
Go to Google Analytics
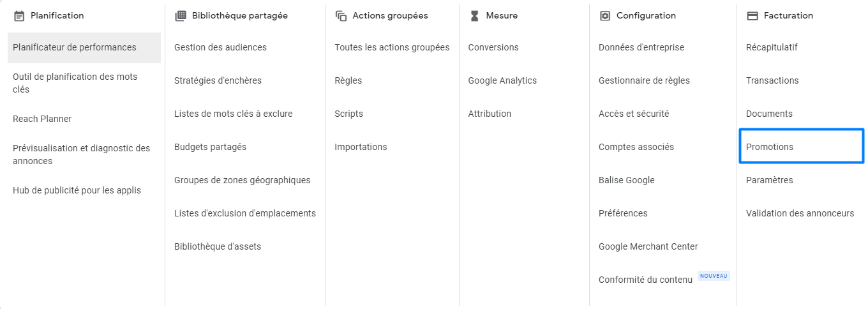pyautogui.click(x=502, y=80)
